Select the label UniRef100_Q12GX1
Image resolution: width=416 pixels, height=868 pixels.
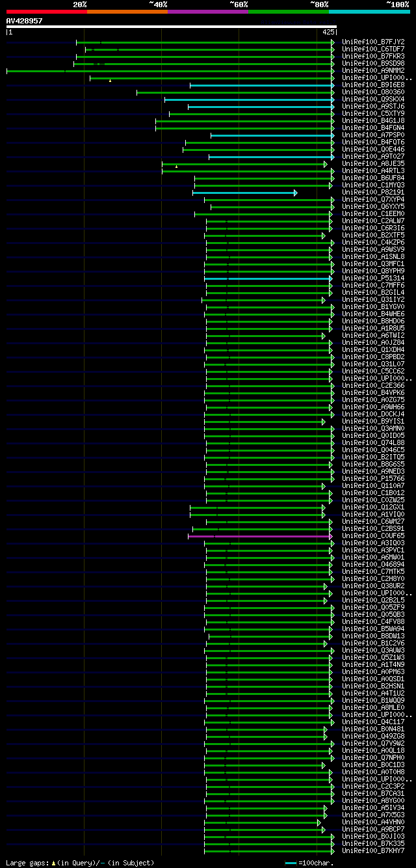click(373, 508)
